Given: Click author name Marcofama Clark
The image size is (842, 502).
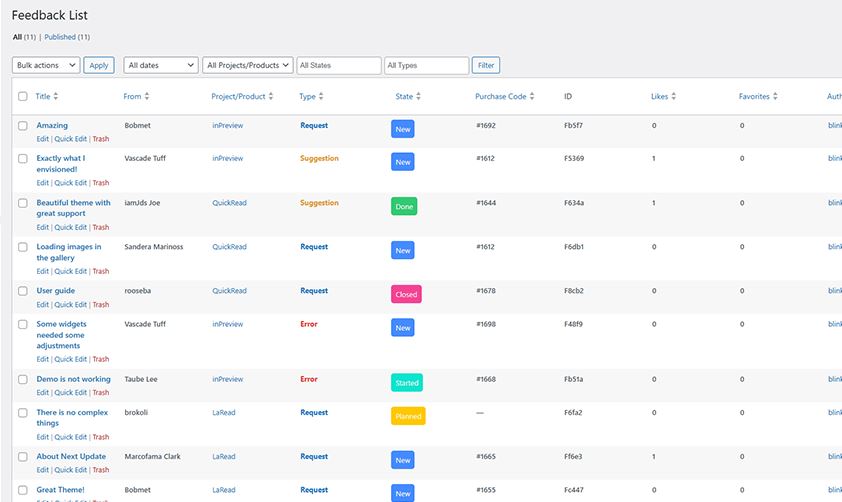Looking at the screenshot, I should (153, 456).
